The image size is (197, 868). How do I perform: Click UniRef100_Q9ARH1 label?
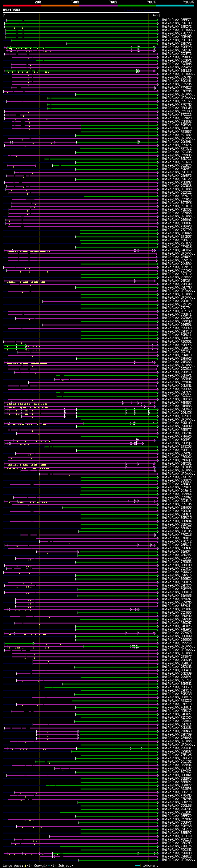(x=176, y=142)
